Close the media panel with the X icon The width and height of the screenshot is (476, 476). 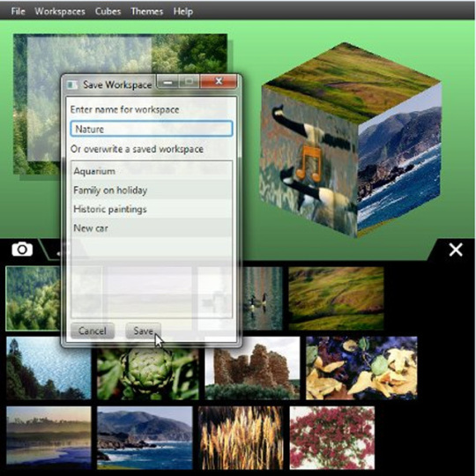(x=456, y=249)
